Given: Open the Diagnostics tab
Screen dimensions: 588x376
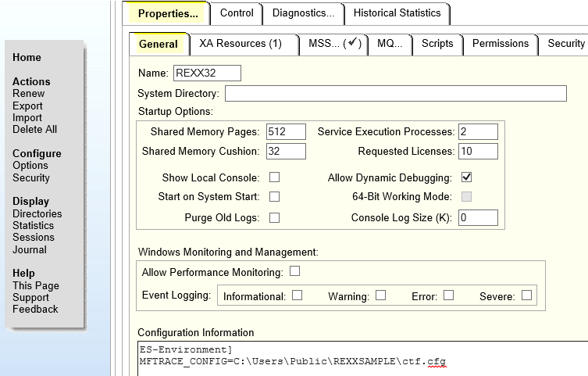Looking at the screenshot, I should tap(303, 13).
